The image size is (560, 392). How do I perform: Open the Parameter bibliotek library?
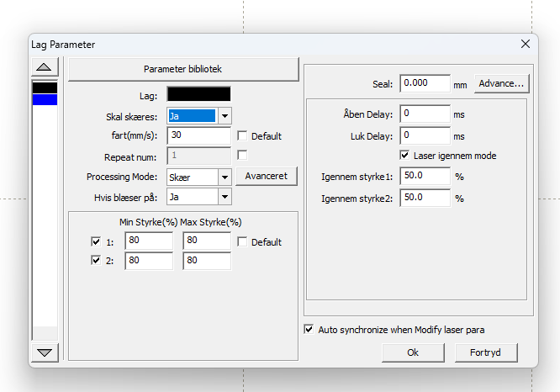click(x=183, y=69)
